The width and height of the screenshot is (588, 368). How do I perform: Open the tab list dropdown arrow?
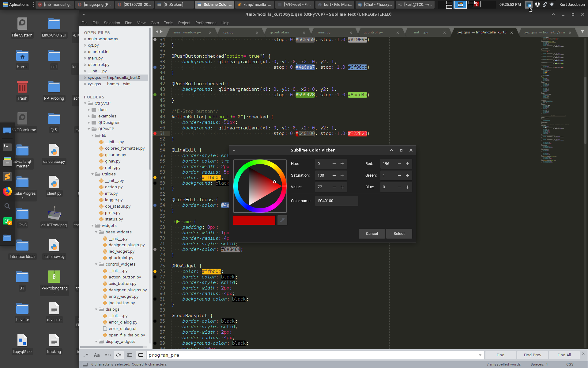[582, 32]
